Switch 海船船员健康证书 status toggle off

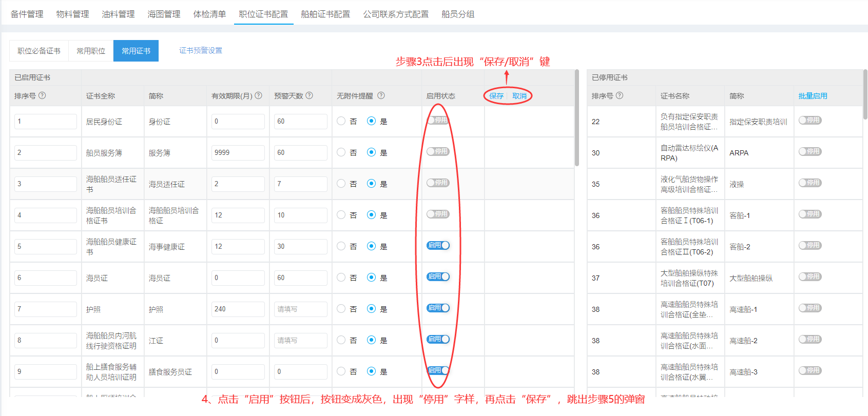438,245
